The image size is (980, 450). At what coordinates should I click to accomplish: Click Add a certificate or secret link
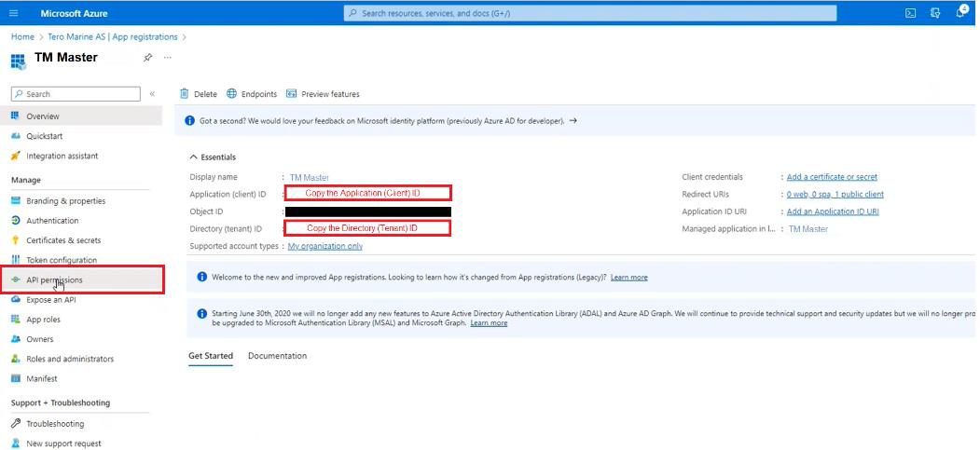[832, 177]
